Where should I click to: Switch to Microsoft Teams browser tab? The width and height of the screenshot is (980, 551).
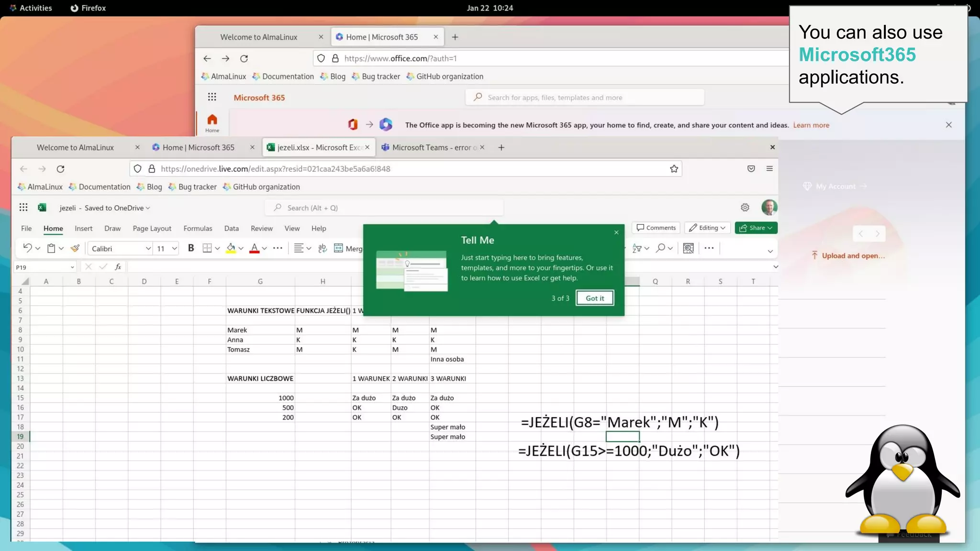click(x=433, y=147)
